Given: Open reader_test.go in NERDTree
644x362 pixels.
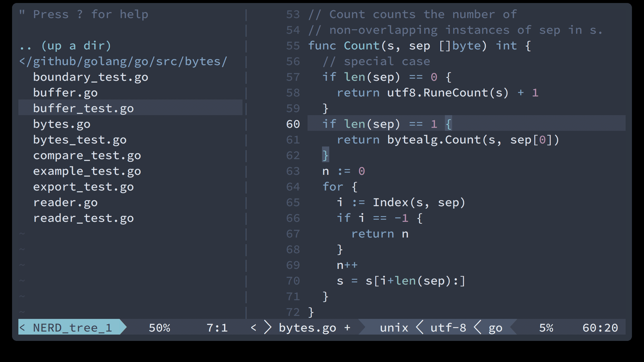Looking at the screenshot, I should [x=83, y=218].
